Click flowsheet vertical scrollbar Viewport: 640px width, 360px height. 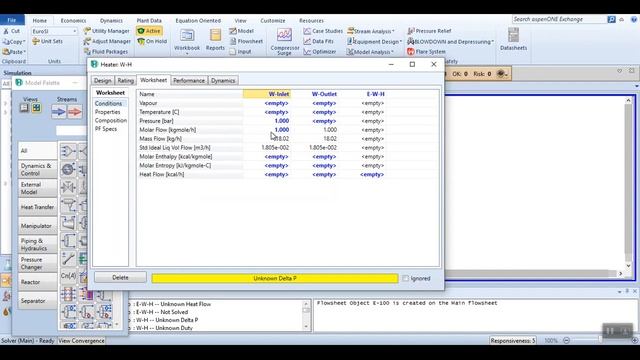tap(629, 184)
